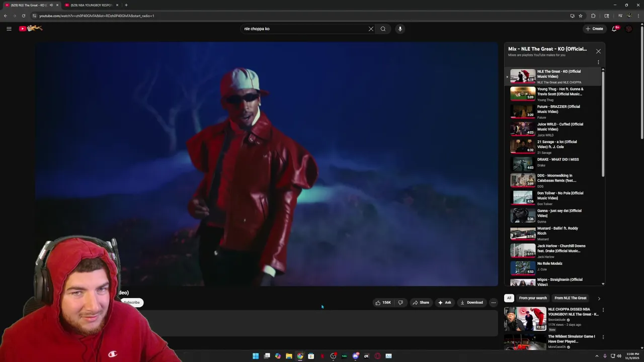Click the address bar URL

point(97,16)
